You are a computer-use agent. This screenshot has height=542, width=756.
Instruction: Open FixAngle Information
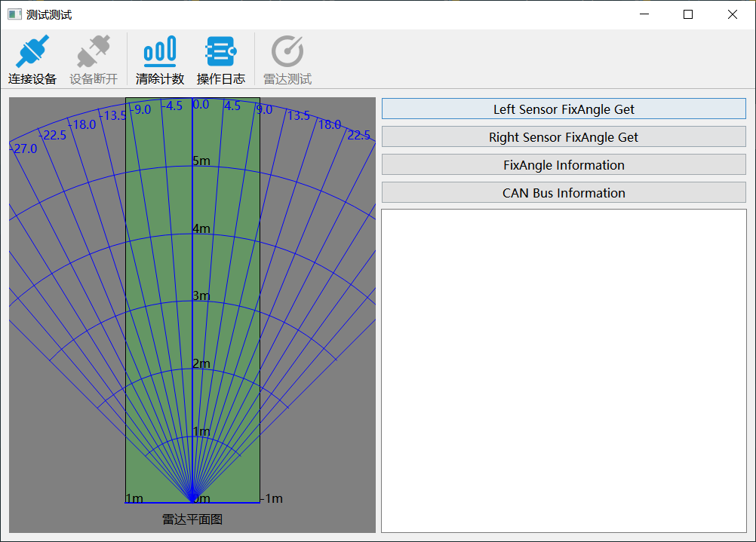(564, 165)
